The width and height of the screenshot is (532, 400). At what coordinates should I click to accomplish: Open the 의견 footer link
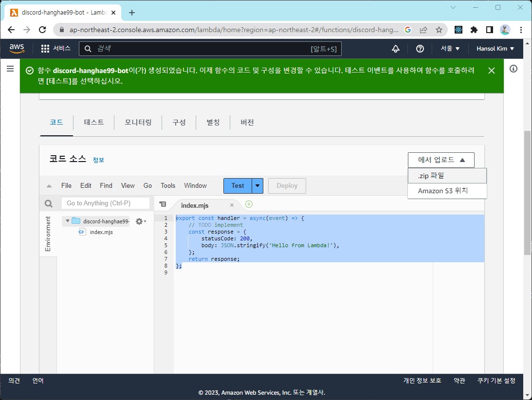pos(14,381)
